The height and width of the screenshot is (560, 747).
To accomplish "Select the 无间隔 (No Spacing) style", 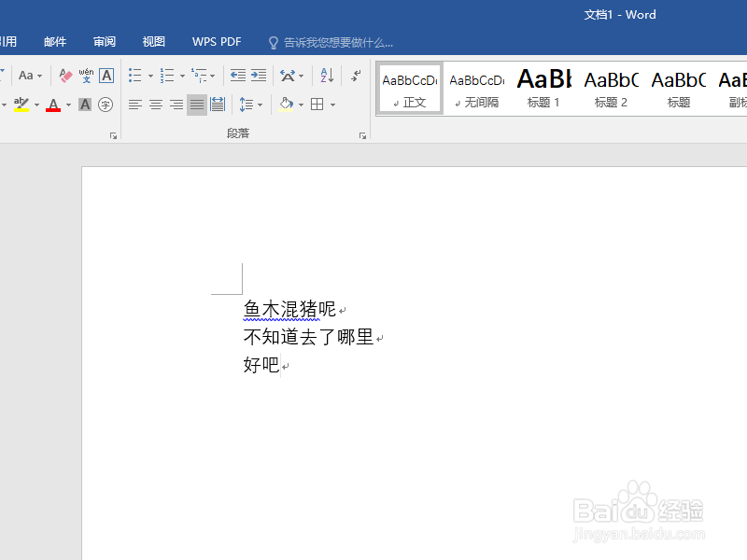I will point(476,87).
